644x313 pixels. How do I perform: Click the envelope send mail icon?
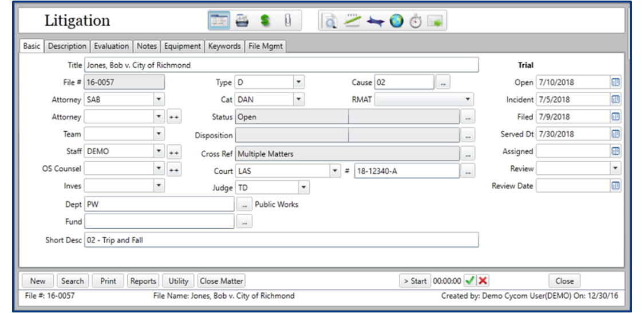click(435, 21)
